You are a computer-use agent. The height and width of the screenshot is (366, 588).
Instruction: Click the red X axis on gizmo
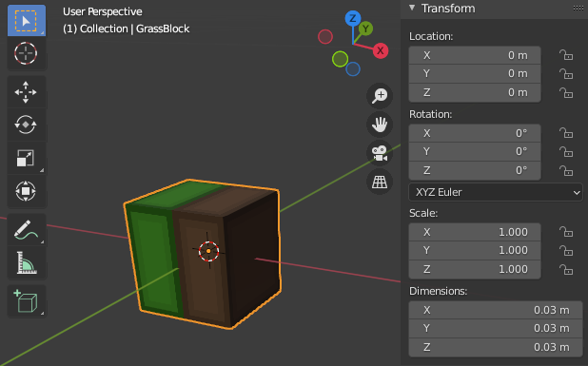[x=381, y=50]
